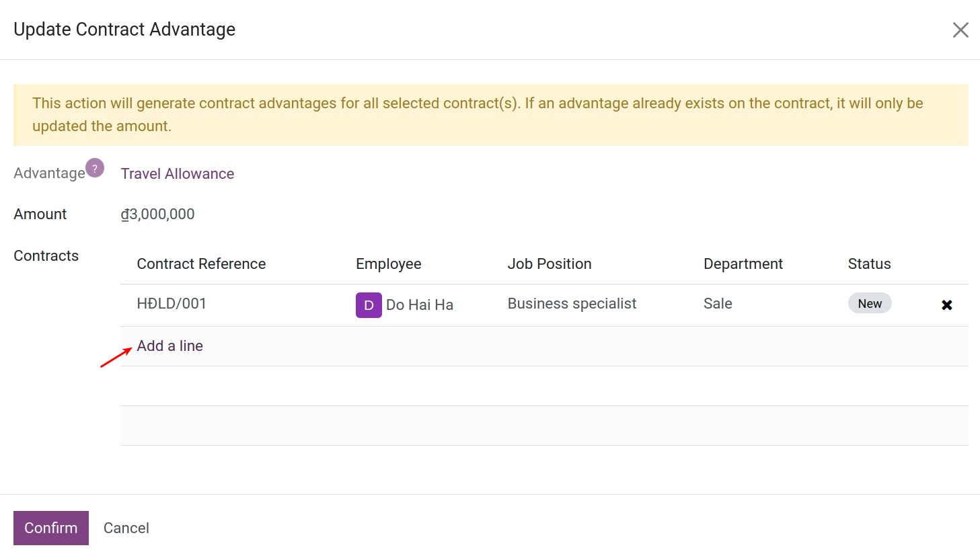The image size is (980, 560).
Task: Edit the Amount field value
Action: 158,214
